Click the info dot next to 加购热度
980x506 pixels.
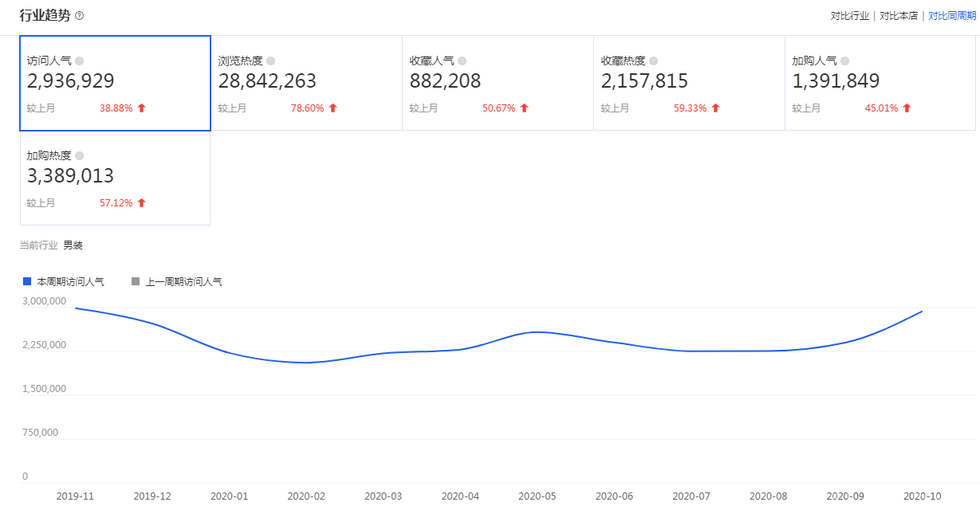[x=80, y=155]
